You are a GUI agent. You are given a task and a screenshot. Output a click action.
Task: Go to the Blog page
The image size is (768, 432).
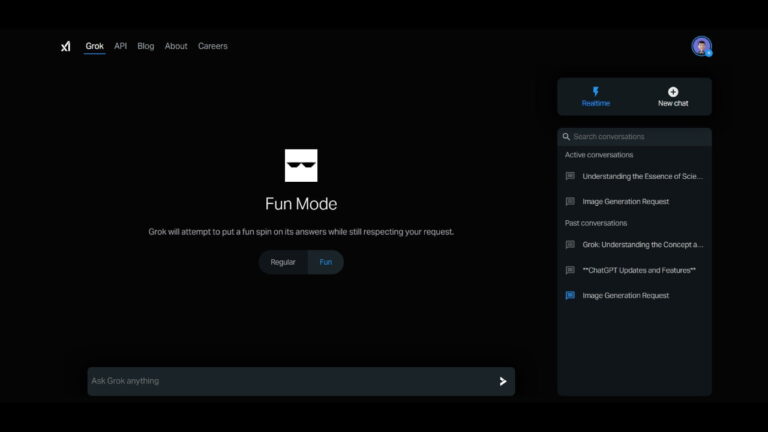coord(145,46)
